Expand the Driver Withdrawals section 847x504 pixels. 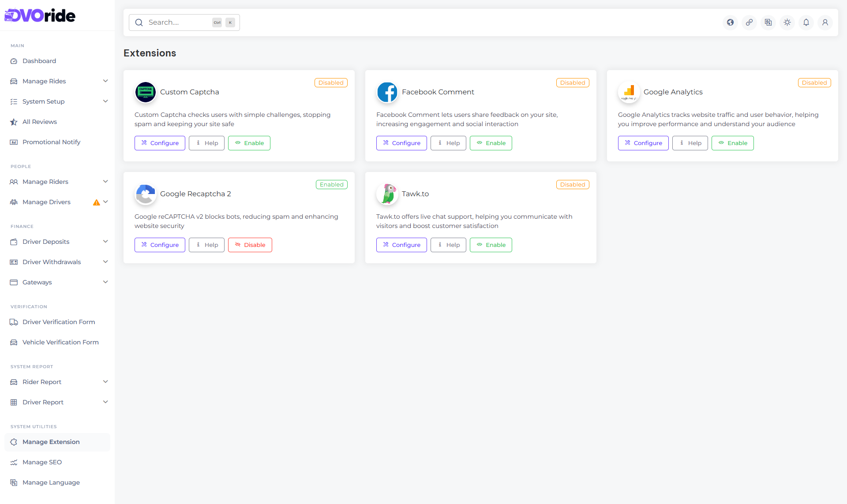[x=105, y=261]
